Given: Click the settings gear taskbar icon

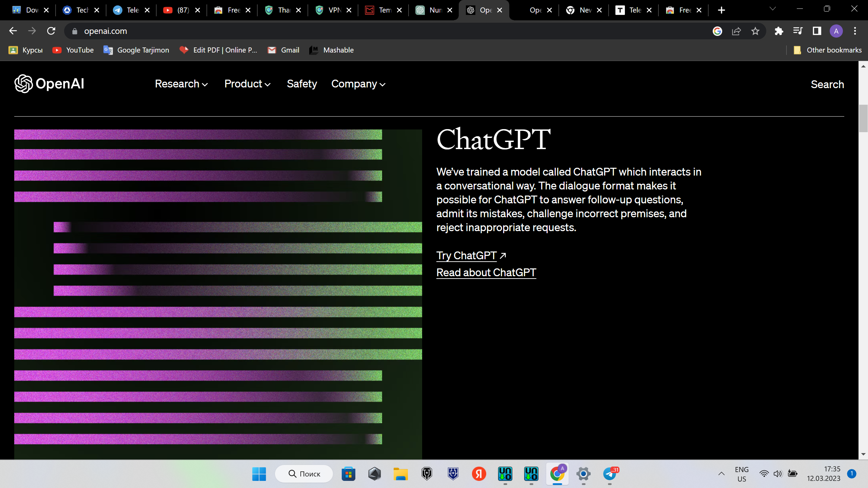Looking at the screenshot, I should tap(584, 474).
